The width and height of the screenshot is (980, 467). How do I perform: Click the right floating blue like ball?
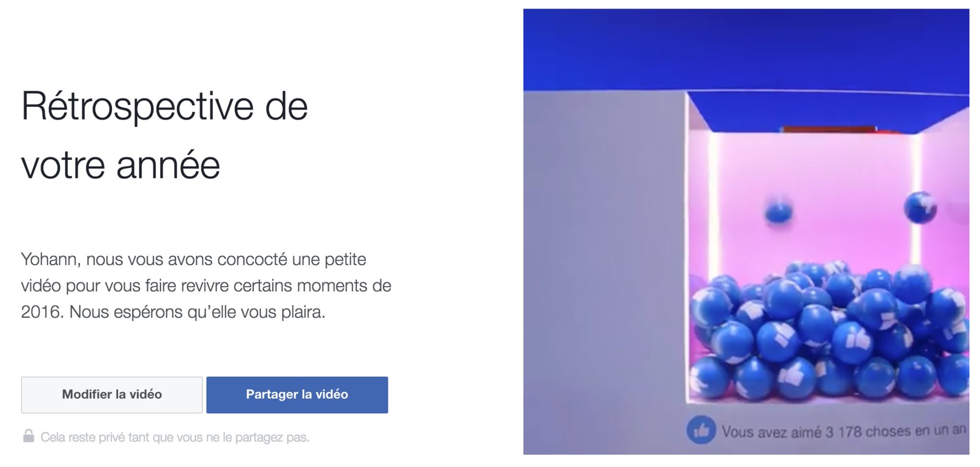tap(920, 207)
